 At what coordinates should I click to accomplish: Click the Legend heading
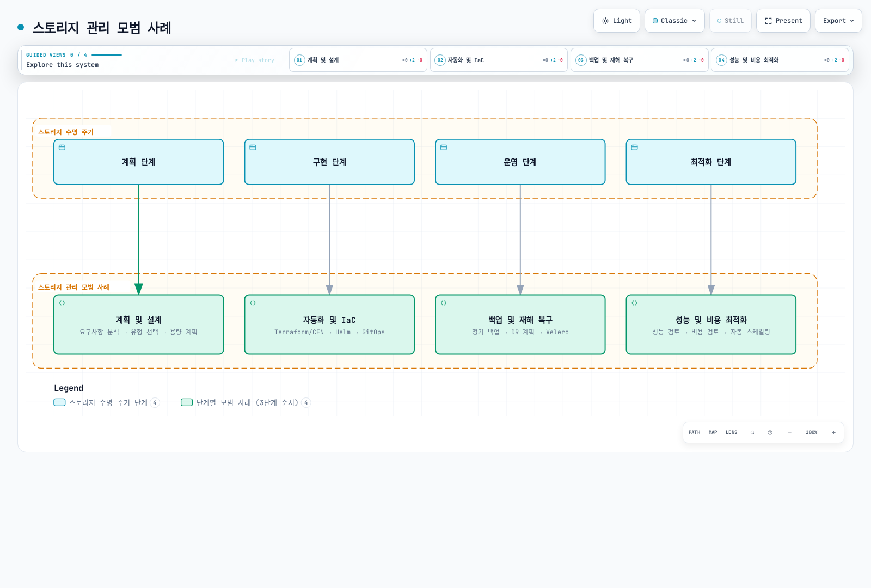[x=69, y=388]
